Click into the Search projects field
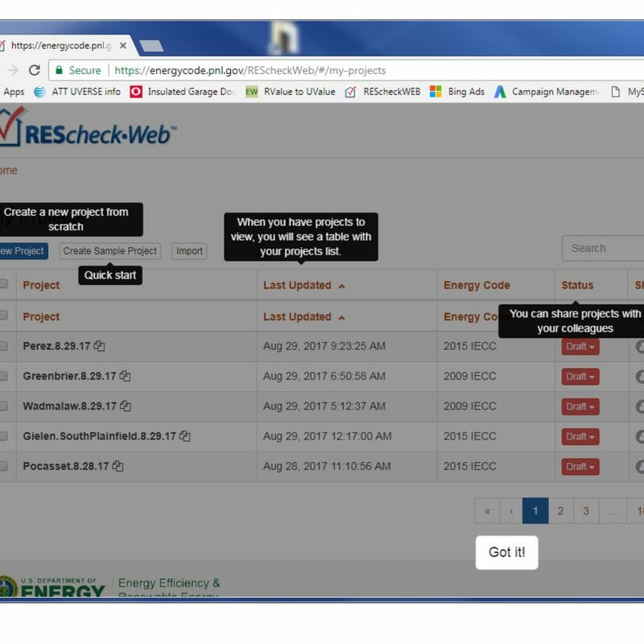Image resolution: width=644 pixels, height=644 pixels. 602,248
